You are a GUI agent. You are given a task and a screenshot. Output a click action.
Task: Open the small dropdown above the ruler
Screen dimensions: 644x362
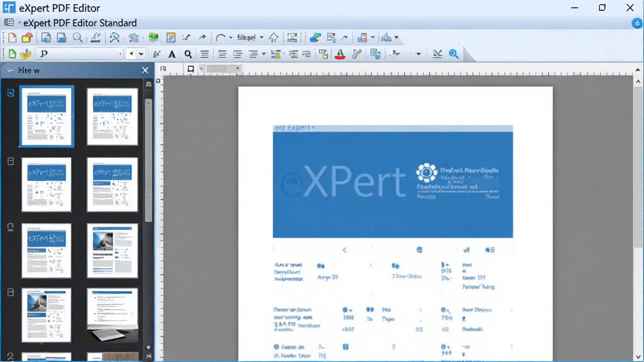pos(237,69)
